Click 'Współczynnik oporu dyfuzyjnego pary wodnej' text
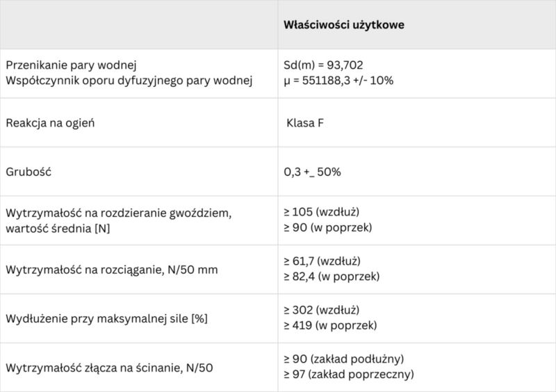 [129, 81]
